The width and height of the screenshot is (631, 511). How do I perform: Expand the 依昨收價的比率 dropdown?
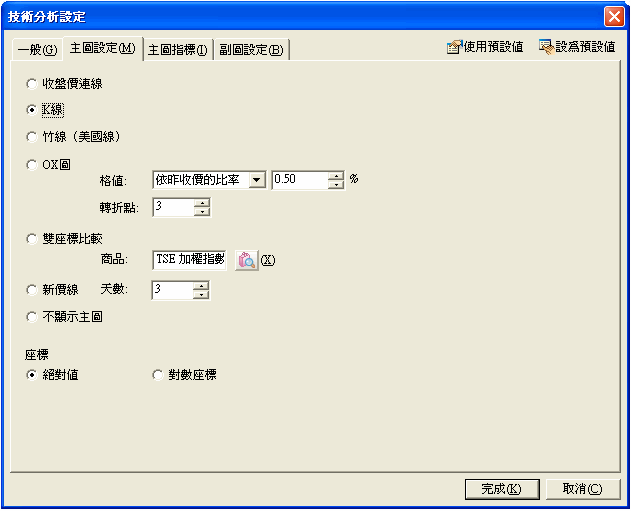pos(257,180)
